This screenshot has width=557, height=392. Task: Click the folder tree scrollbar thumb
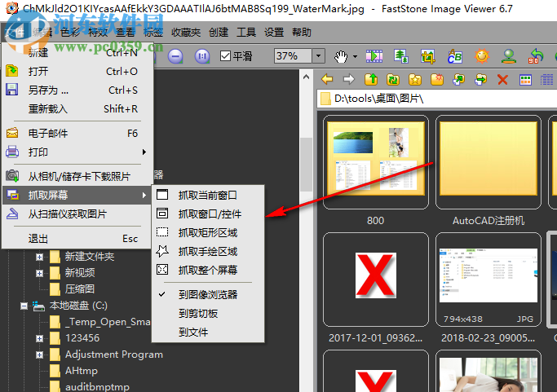(306, 165)
